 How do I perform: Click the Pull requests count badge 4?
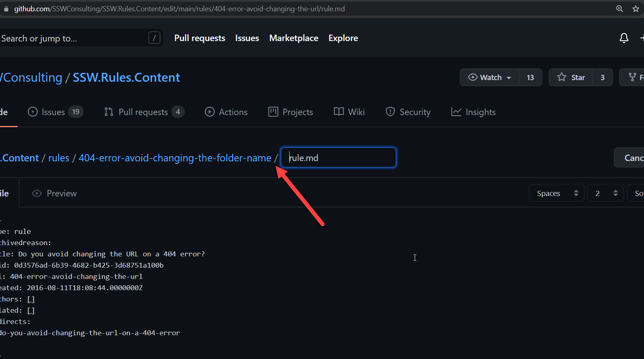(178, 112)
